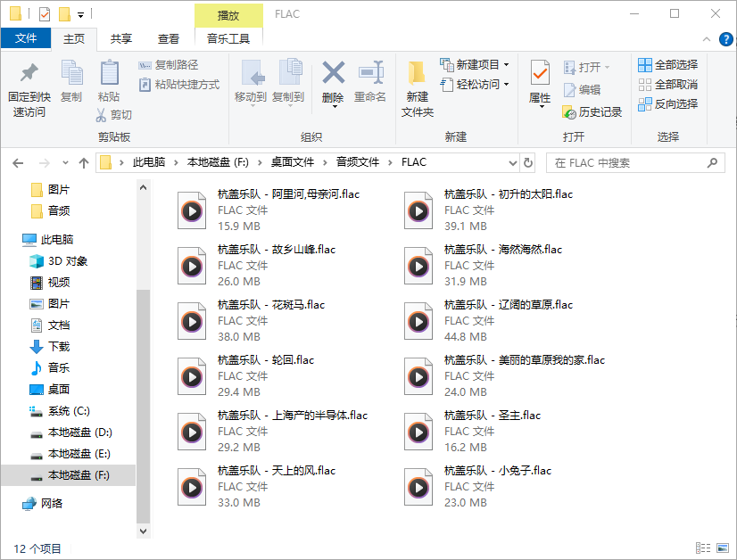This screenshot has height=560, width=737.
Task: Open the 查看 (View) ribbon tab
Action: click(170, 38)
